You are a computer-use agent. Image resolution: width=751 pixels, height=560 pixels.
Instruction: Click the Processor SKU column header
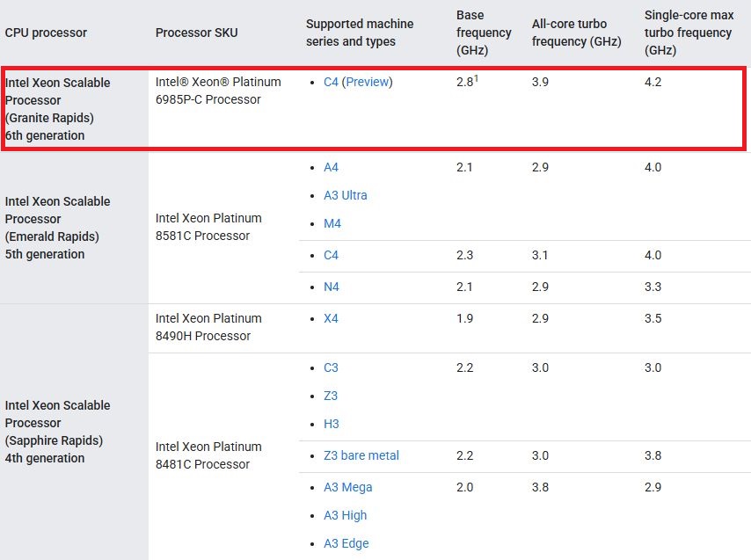pos(196,33)
